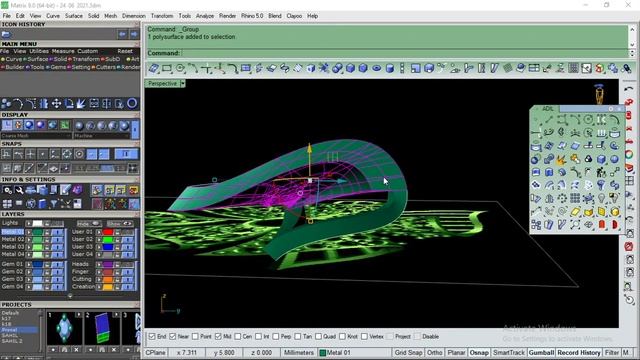Click the Cutting orange color swatch
This screenshot has width=640, height=360.
click(x=108, y=279)
